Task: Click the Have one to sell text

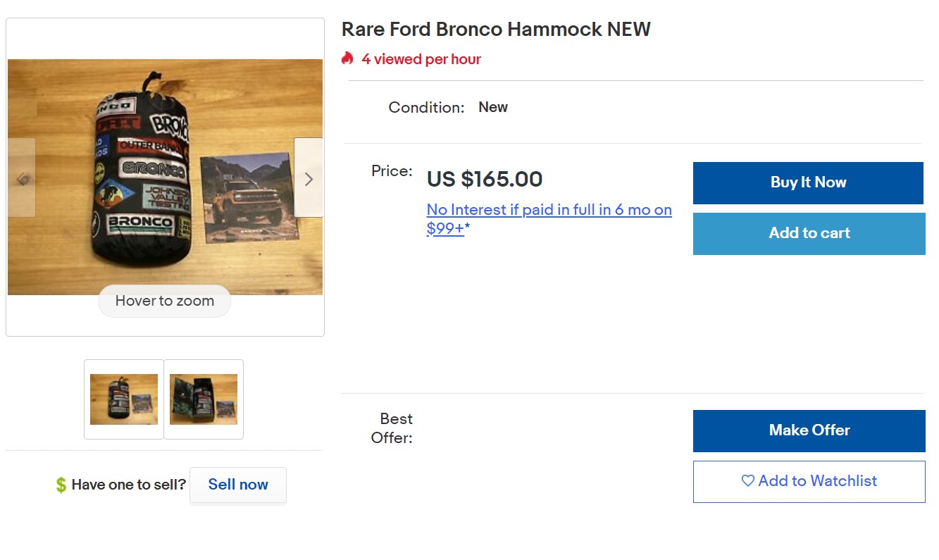Action: pyautogui.click(x=129, y=485)
